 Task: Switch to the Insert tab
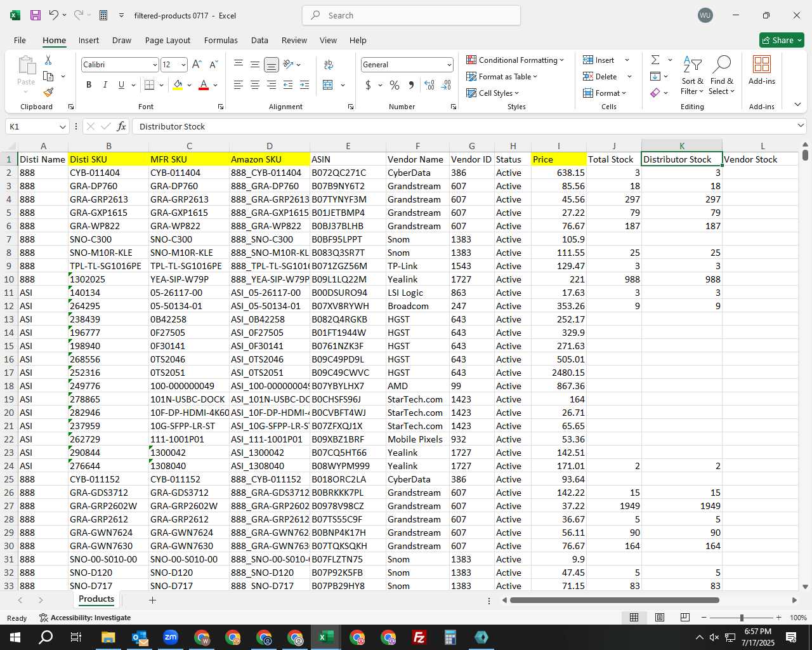[89, 40]
